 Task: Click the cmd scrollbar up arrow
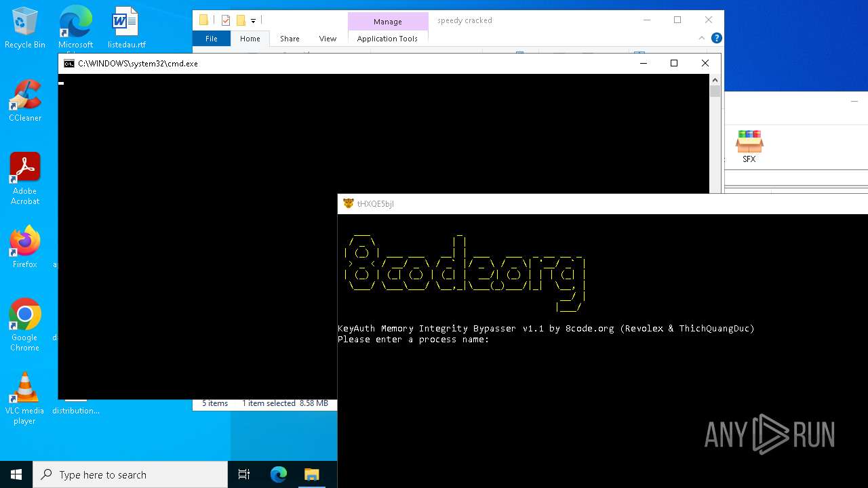[x=715, y=79]
